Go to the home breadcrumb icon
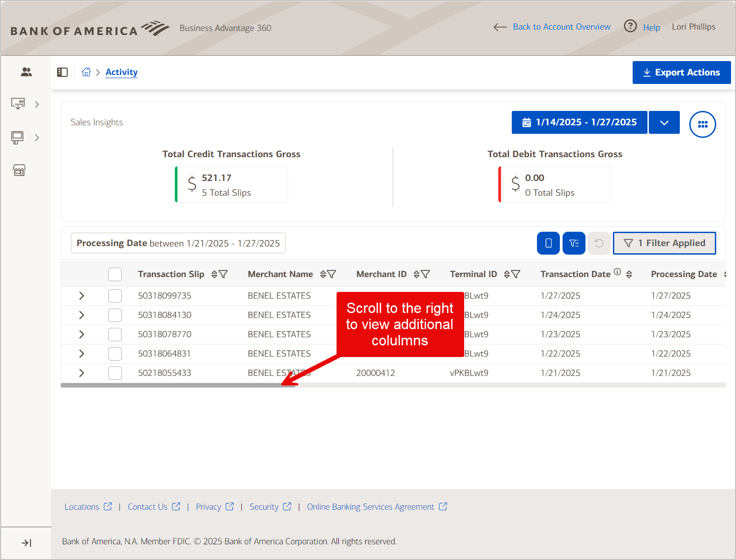Viewport: 736px width, 560px height. click(86, 72)
